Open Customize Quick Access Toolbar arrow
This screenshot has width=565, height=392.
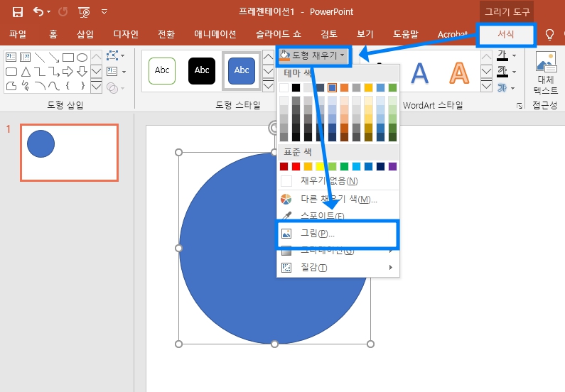tap(104, 12)
